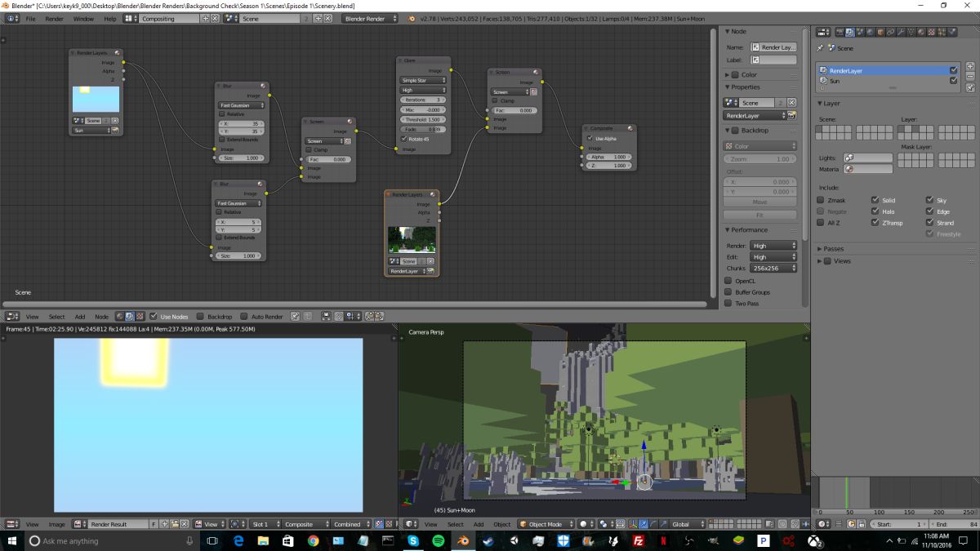Open the Render menu in top bar
This screenshot has height=551, width=980.
point(54,18)
